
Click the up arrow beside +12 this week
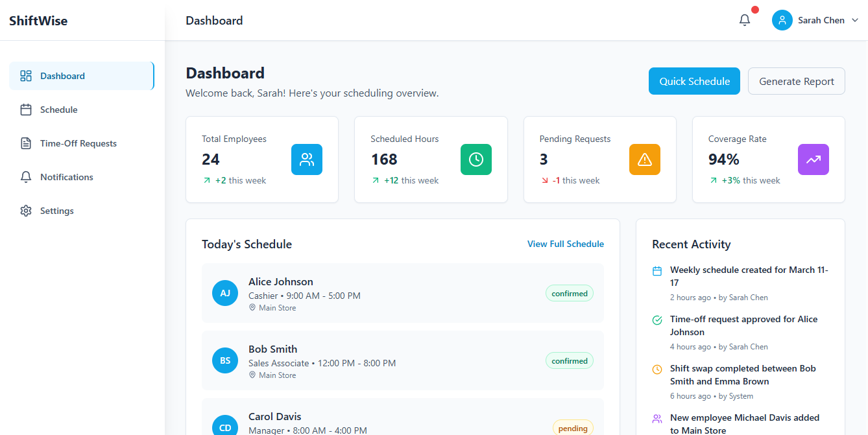[x=376, y=181]
